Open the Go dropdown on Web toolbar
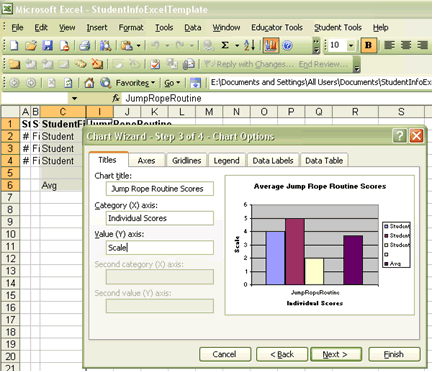 tap(172, 83)
